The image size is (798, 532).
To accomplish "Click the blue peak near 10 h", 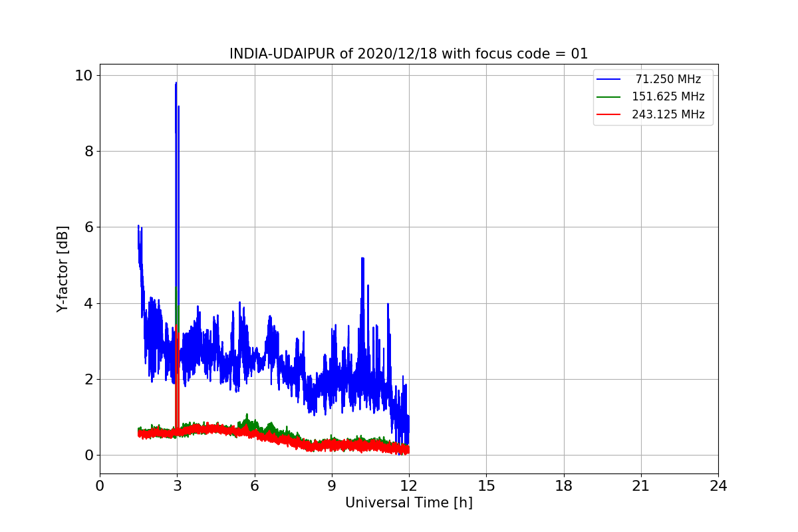I will [362, 259].
